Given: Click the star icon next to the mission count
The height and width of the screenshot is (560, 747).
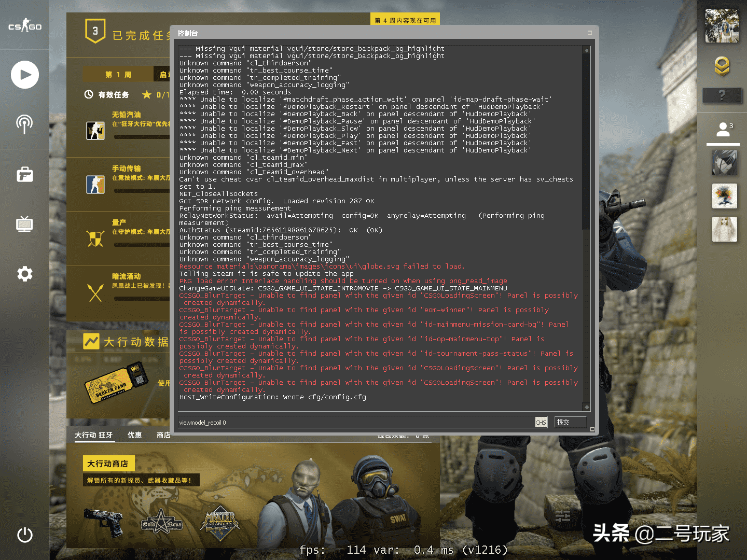Looking at the screenshot, I should click(x=147, y=94).
